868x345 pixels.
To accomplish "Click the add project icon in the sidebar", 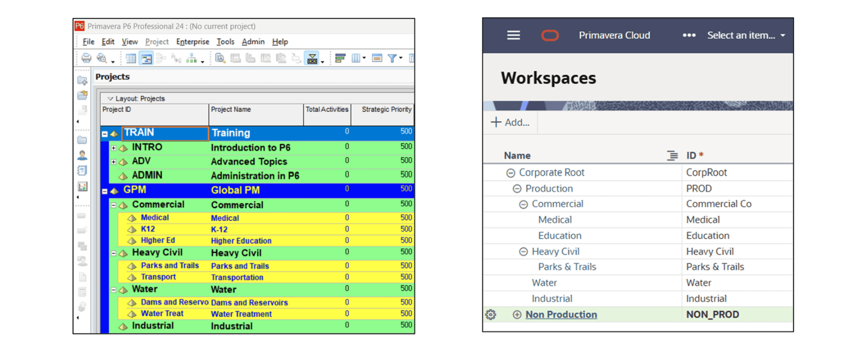I will click(x=83, y=80).
